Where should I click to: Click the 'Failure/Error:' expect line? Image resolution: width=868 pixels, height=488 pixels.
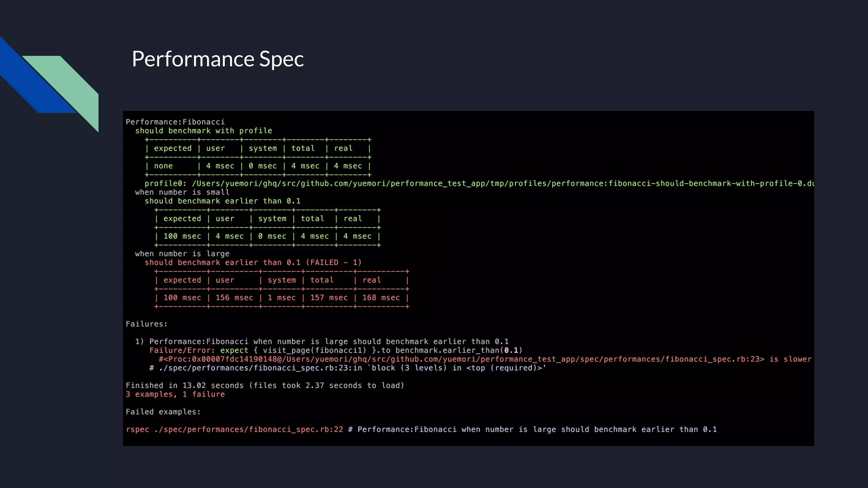[336, 350]
